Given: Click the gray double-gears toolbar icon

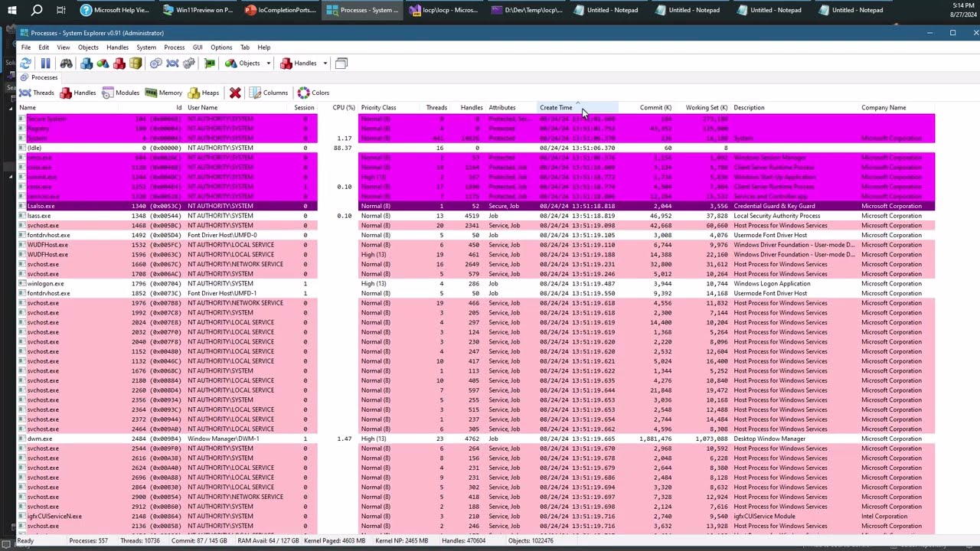Looking at the screenshot, I should (x=188, y=64).
